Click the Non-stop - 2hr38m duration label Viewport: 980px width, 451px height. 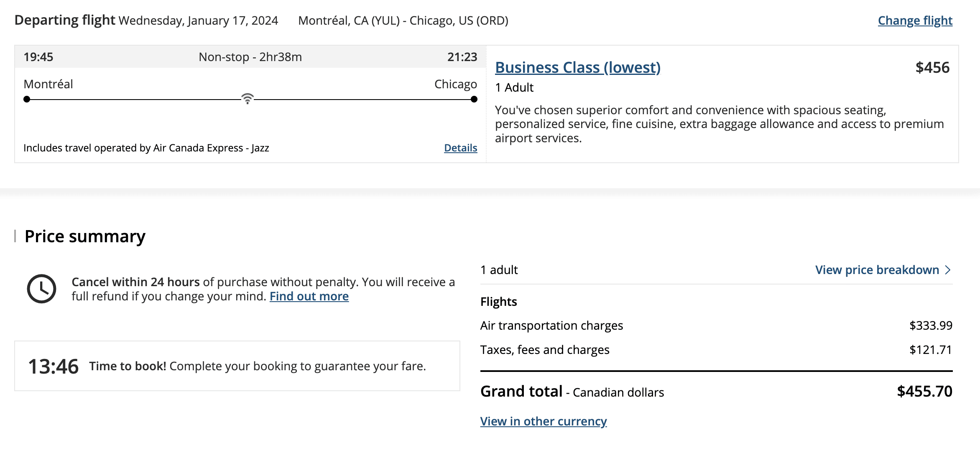point(250,57)
